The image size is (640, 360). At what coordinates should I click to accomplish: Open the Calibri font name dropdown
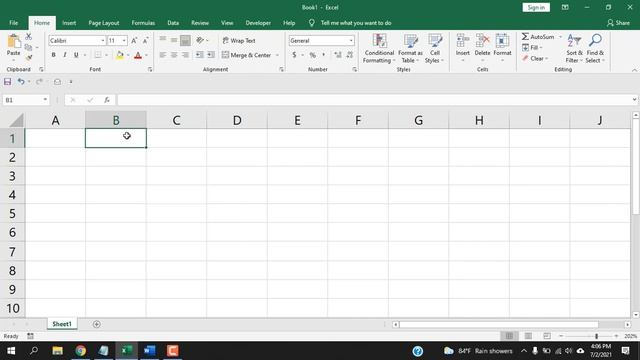click(x=103, y=41)
